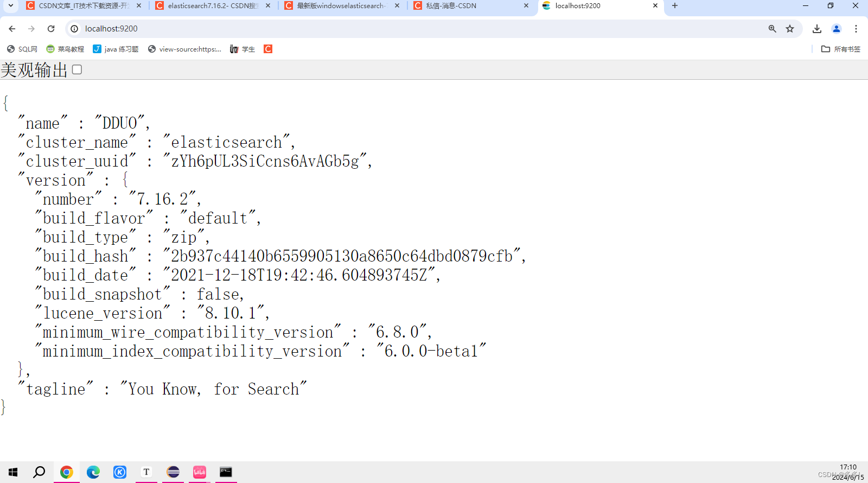Open the blue K app on taskbar
The image size is (868, 483).
pyautogui.click(x=120, y=472)
